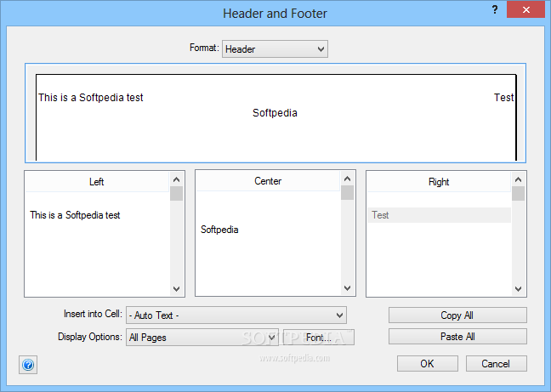Click the Paste All button
The height and width of the screenshot is (392, 551).
(457, 337)
